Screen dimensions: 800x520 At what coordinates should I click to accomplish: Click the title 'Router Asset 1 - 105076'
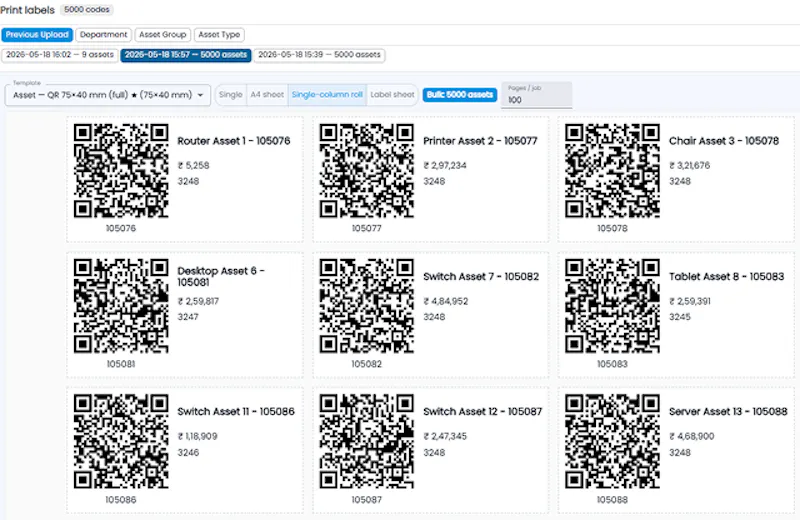pos(234,141)
